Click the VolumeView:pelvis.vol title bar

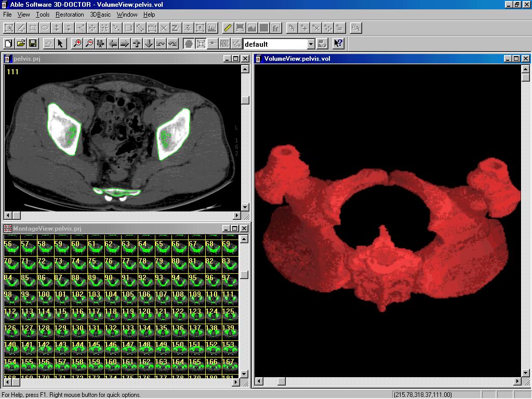(x=392, y=59)
